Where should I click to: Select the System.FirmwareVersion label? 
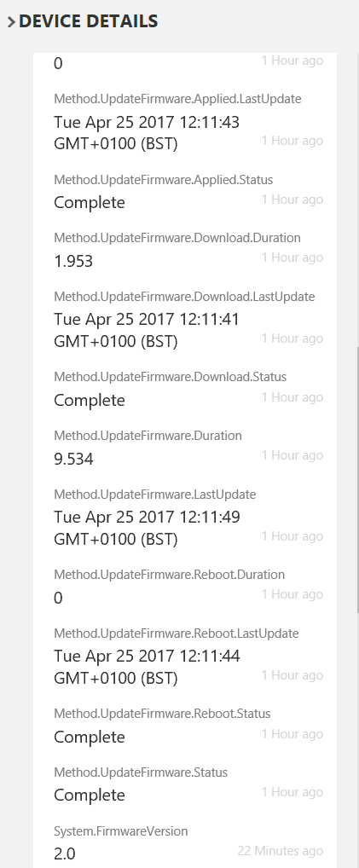(x=121, y=831)
